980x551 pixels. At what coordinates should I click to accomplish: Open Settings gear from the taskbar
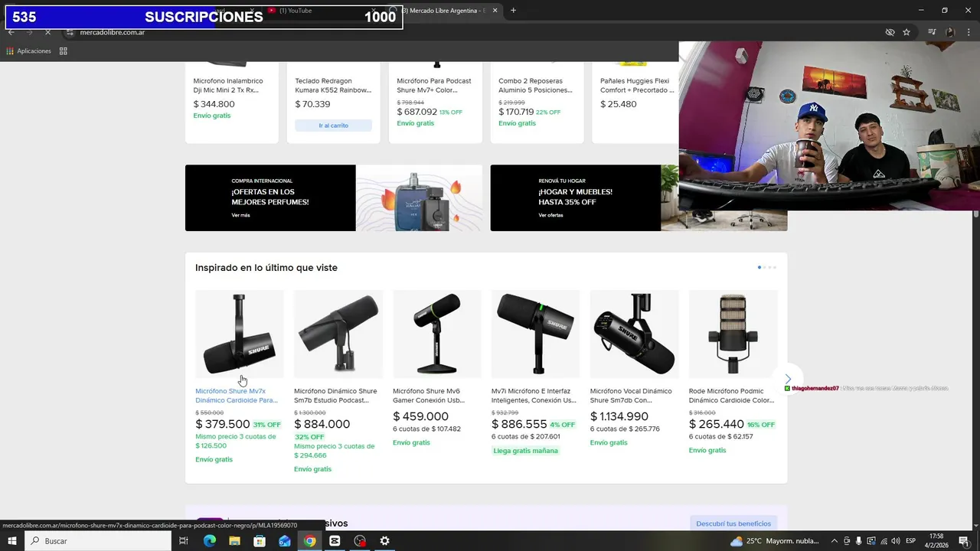pos(384,541)
